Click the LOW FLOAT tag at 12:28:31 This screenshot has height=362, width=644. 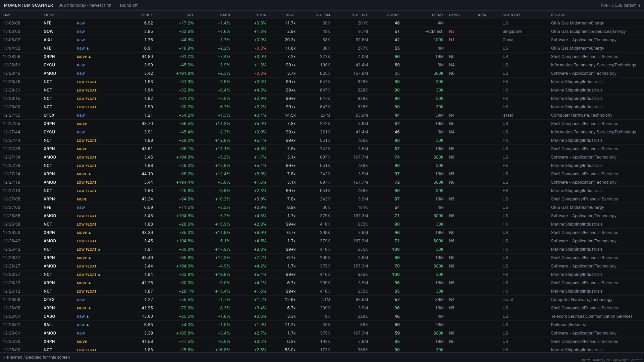coord(87,90)
